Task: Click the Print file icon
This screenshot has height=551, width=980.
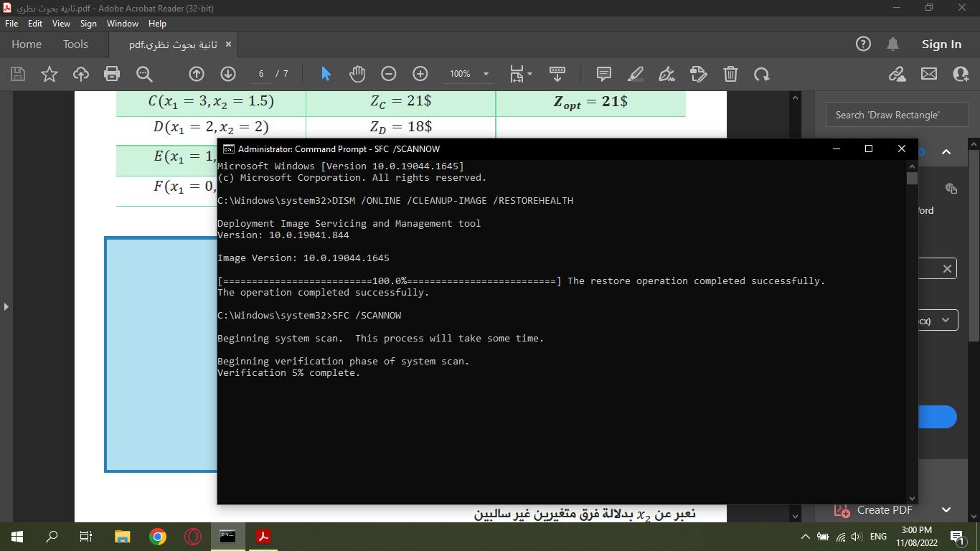Action: [112, 74]
